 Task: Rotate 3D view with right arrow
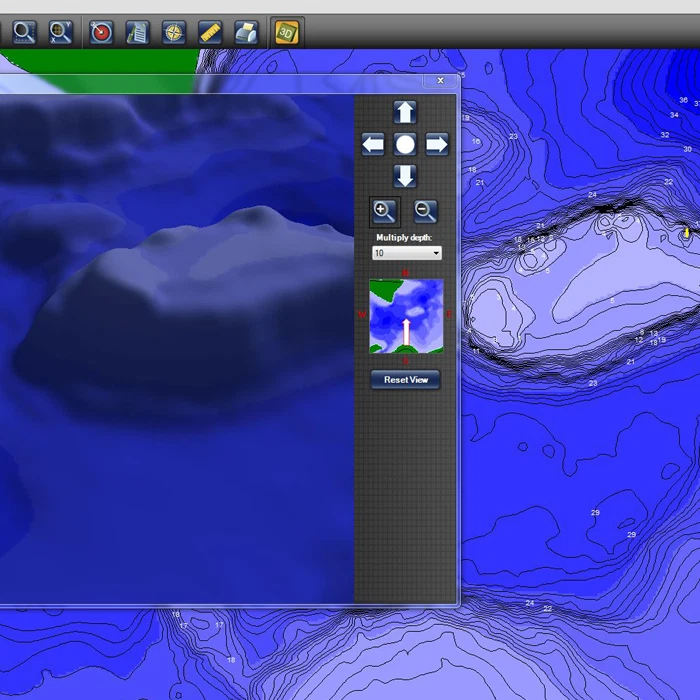click(x=437, y=145)
